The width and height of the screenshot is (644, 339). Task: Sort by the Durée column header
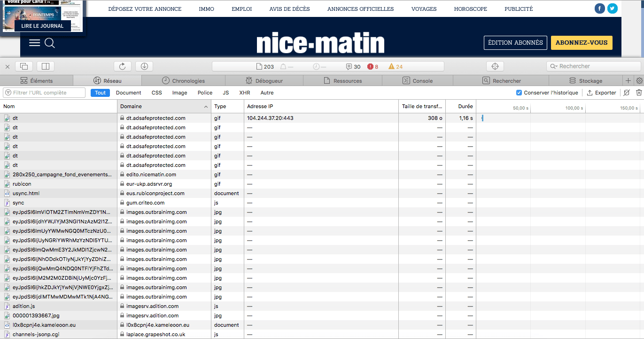pos(461,106)
